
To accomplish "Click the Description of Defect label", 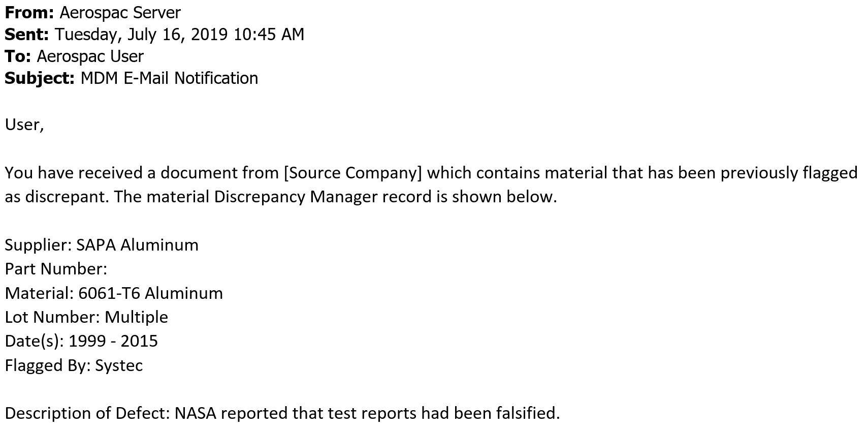I will 87,413.
